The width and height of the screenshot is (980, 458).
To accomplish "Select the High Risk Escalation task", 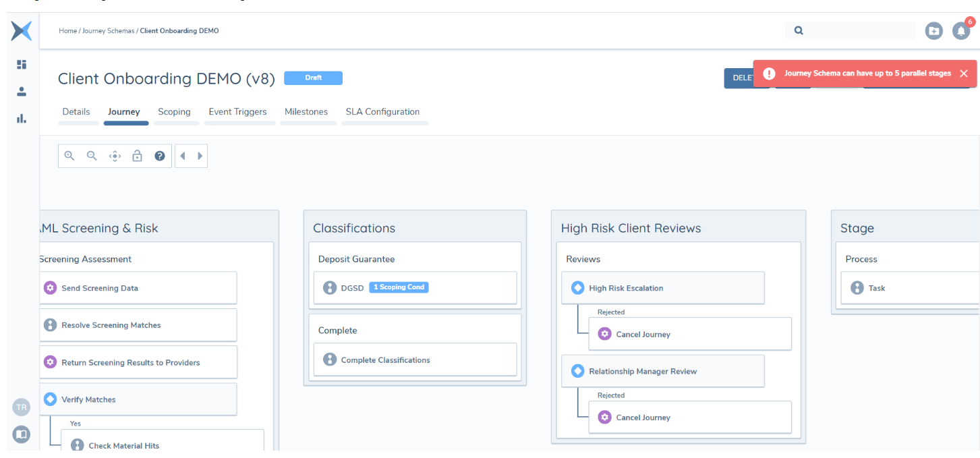I will [626, 288].
